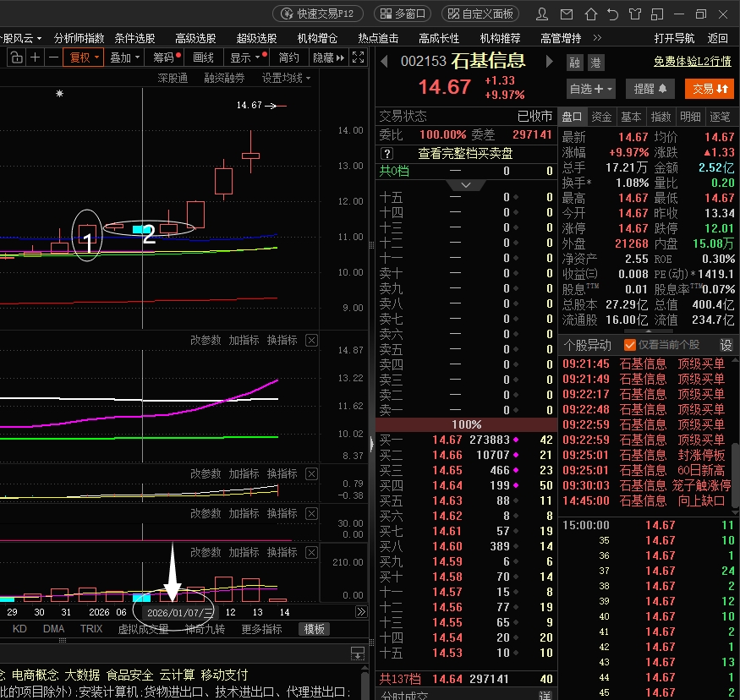Switch to the 资金 tab
740x700 pixels.
[601, 117]
